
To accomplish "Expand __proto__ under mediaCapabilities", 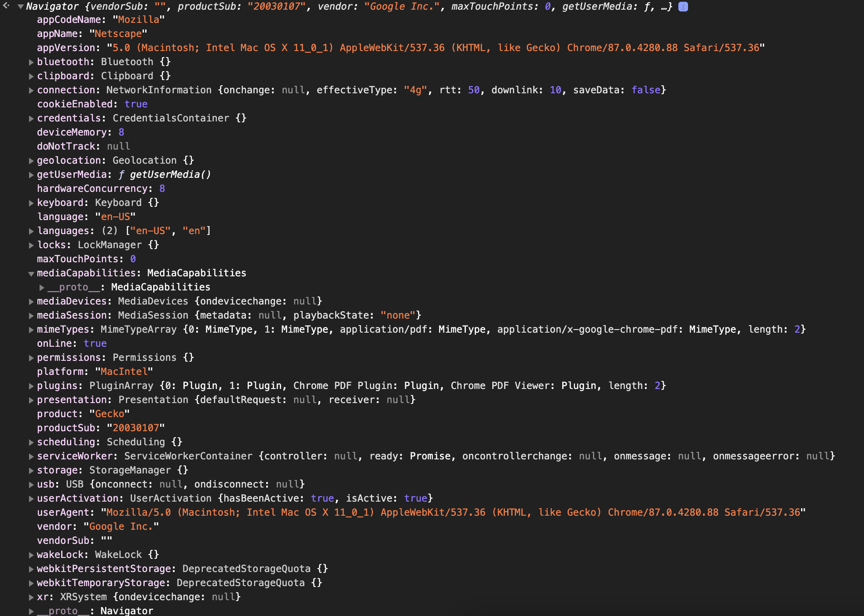I will coord(41,287).
